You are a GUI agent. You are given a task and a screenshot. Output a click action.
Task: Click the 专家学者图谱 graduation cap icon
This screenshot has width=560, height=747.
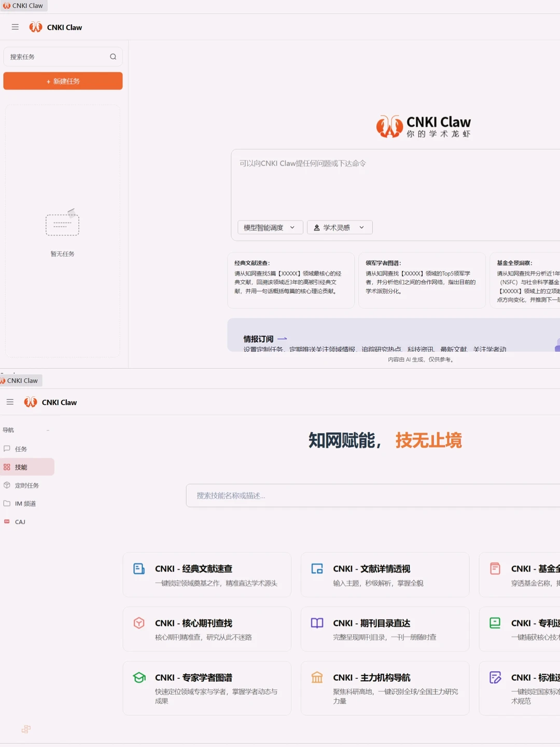pyautogui.click(x=139, y=677)
